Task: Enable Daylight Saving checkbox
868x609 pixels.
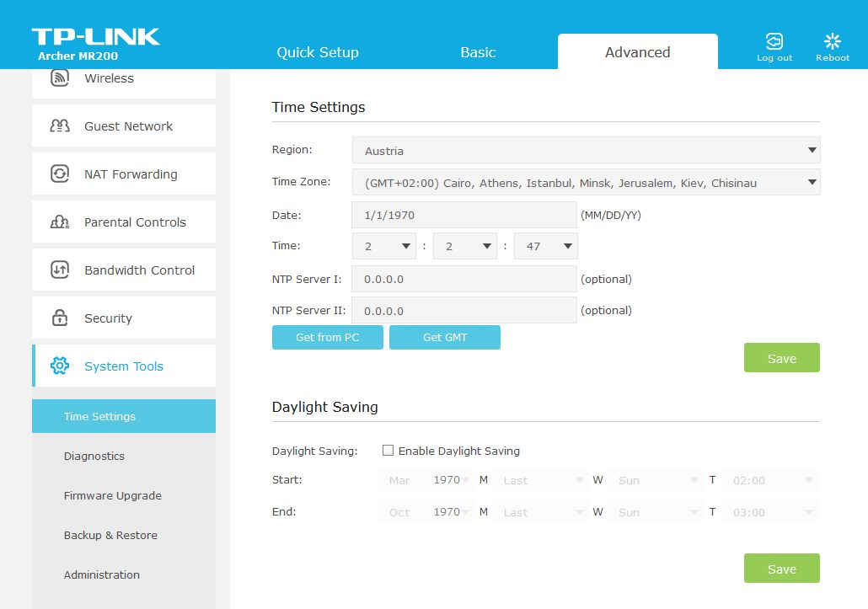Action: [x=388, y=451]
